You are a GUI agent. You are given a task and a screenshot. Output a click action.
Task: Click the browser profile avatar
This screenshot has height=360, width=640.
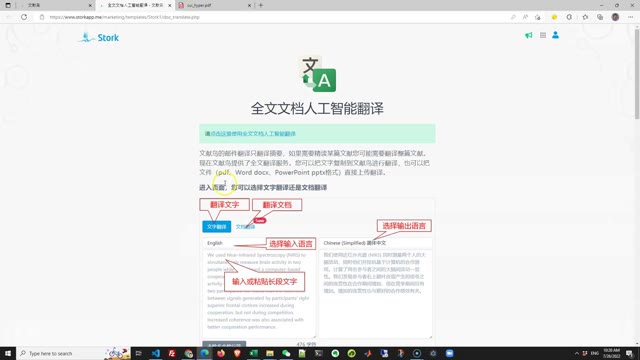pyautogui.click(x=616, y=17)
